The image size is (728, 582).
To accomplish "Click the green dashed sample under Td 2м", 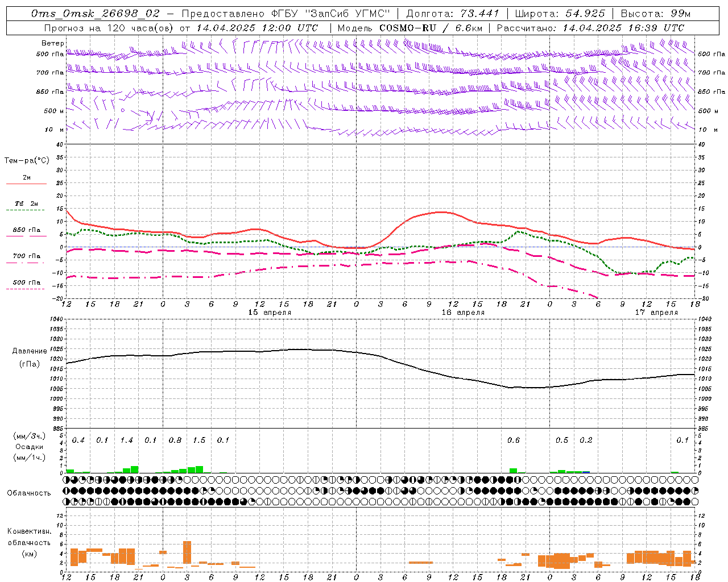I will coord(26,210).
